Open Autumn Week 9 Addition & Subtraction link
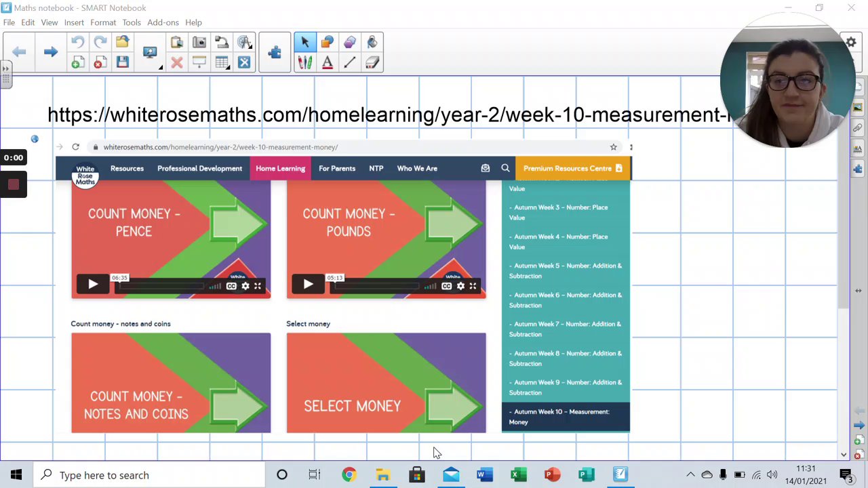868x488 pixels. 566,387
